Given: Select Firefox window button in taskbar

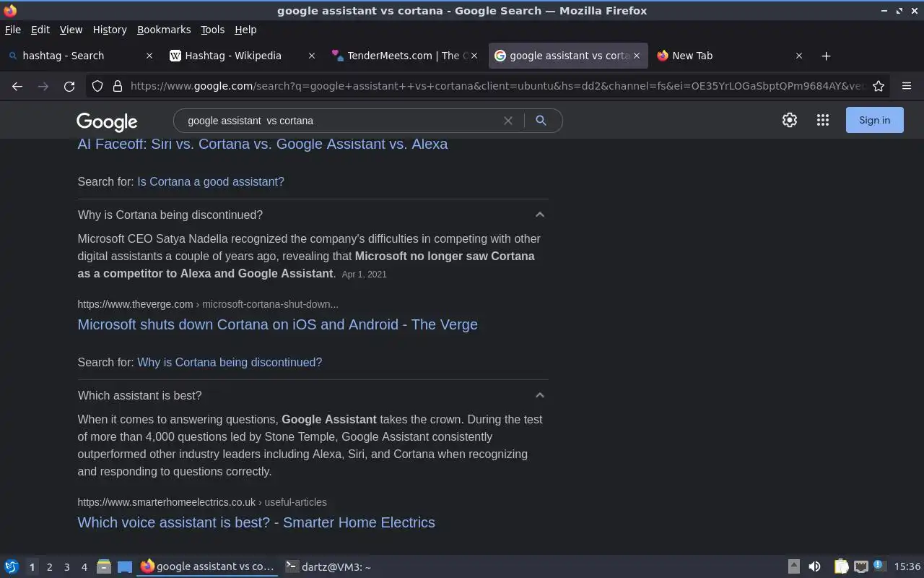Looking at the screenshot, I should click(208, 567).
